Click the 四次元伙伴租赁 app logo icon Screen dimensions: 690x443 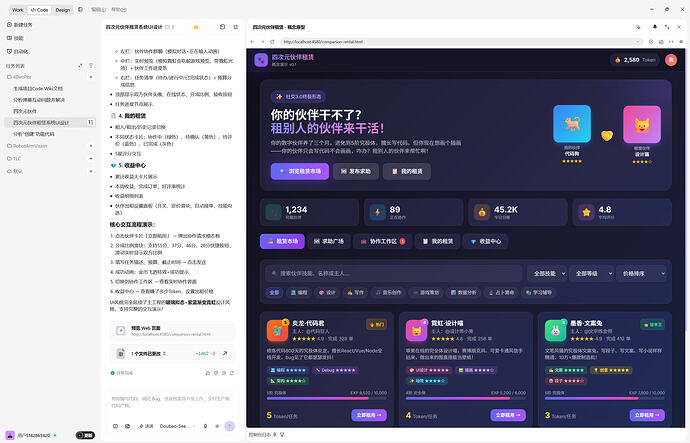(261, 60)
